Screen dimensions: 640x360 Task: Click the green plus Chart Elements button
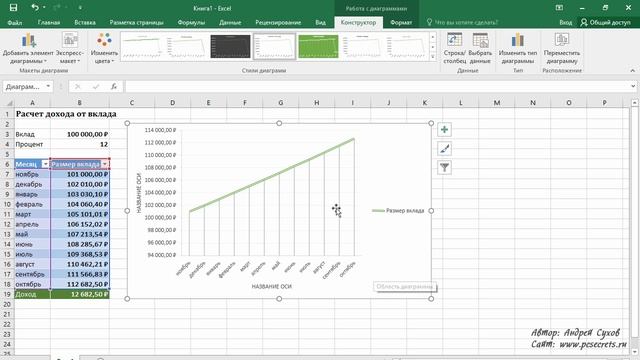pos(444,130)
